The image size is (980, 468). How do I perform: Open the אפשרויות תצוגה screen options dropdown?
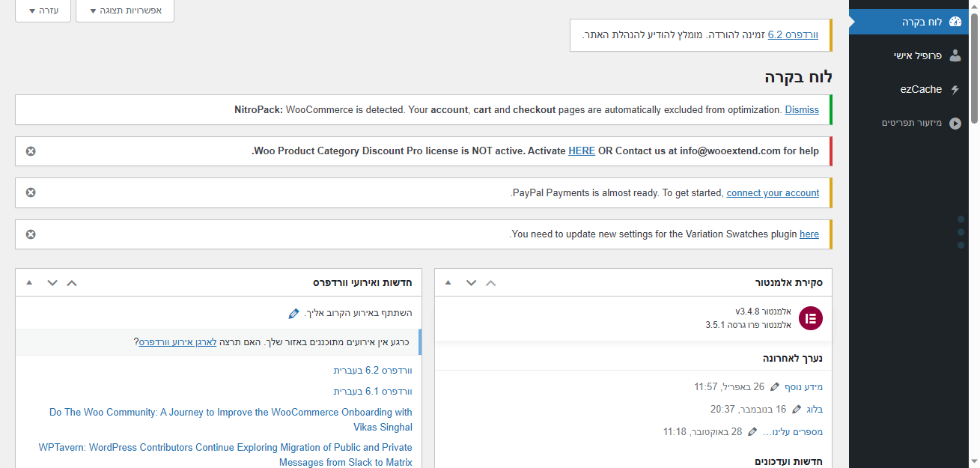(x=125, y=11)
